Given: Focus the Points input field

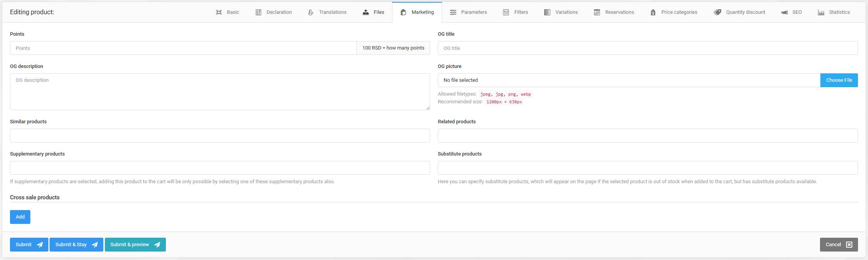Looking at the screenshot, I should [x=183, y=48].
